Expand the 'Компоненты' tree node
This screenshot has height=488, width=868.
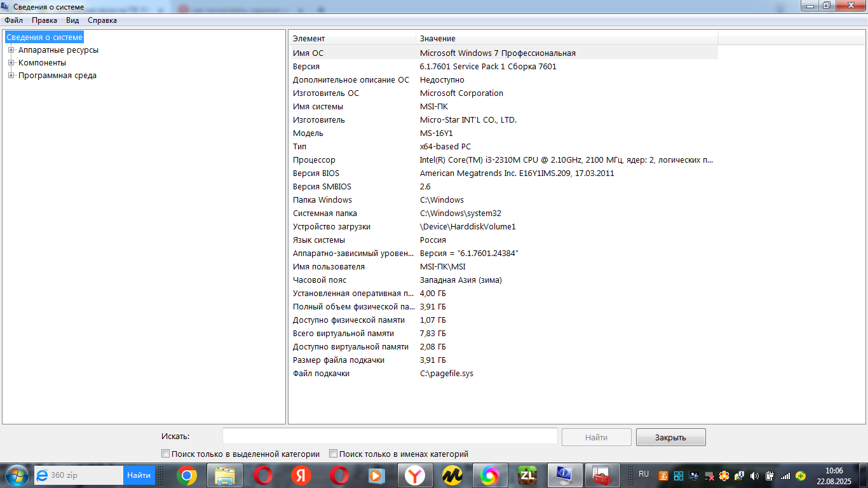11,63
